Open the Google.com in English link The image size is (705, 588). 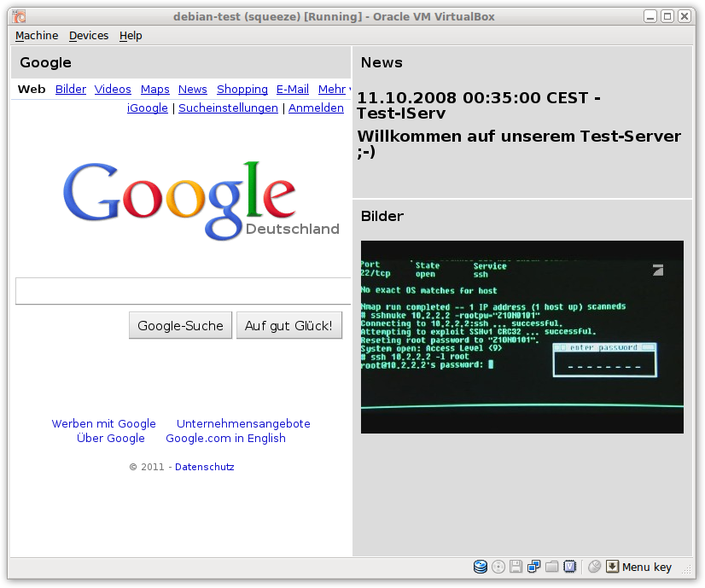225,439
